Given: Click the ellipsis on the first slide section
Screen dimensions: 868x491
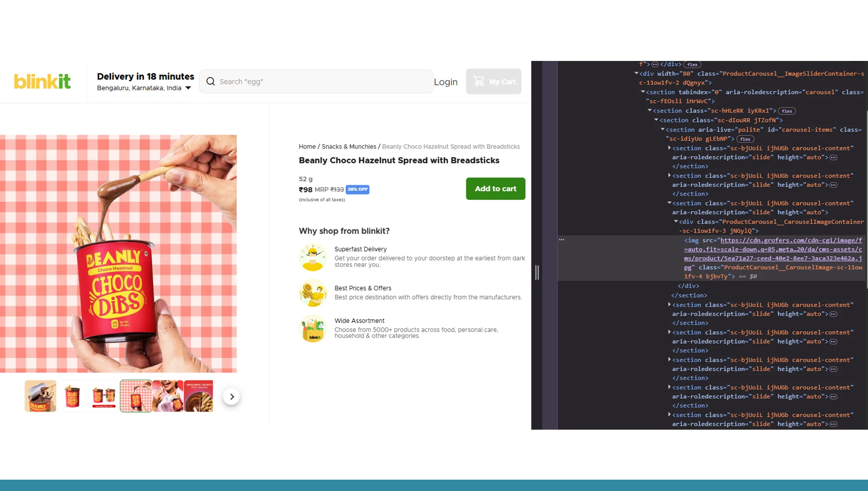Looking at the screenshot, I should tap(834, 157).
